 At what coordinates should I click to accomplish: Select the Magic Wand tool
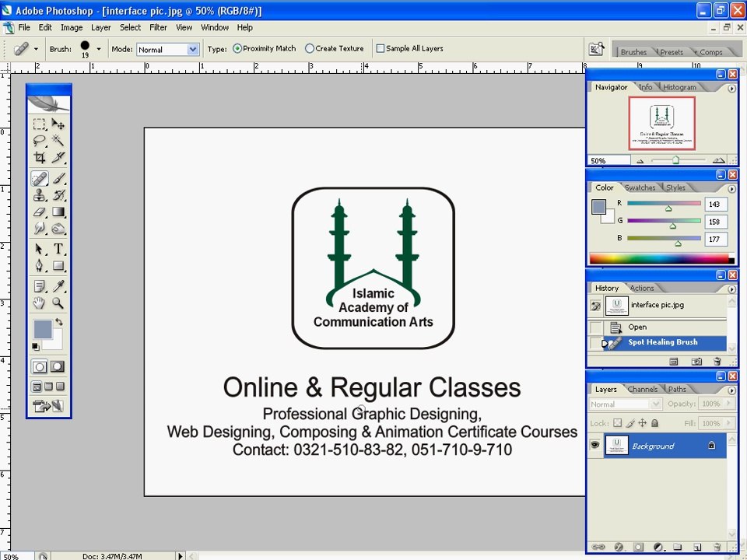[x=58, y=141]
